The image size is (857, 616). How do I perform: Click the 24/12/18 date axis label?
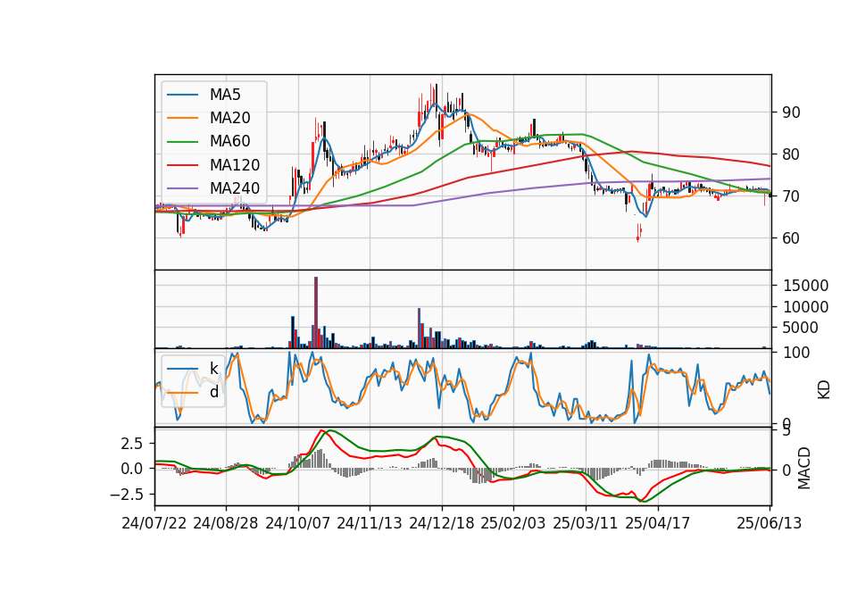442,523
